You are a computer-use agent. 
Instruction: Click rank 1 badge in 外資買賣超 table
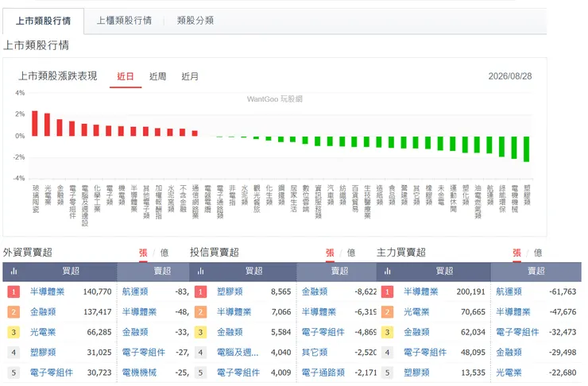pos(14,291)
